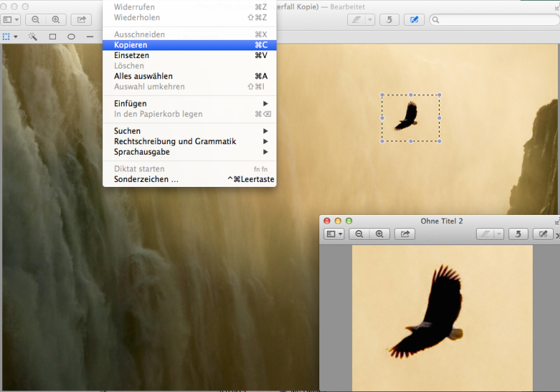The width and height of the screenshot is (560, 392).
Task: Select the line drawing tool
Action: (x=90, y=36)
